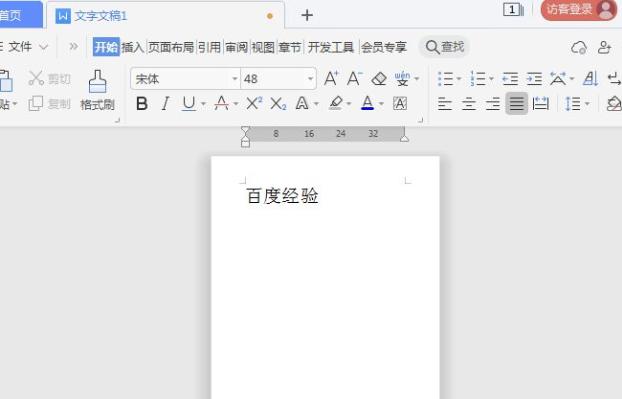
Task: Clear formatting with eraser icon
Action: 379,79
